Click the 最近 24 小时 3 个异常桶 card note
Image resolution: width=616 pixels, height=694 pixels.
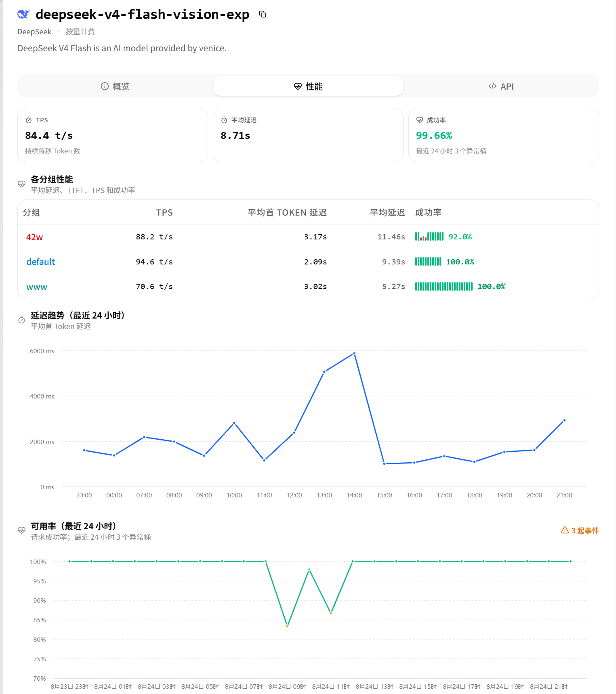point(451,151)
